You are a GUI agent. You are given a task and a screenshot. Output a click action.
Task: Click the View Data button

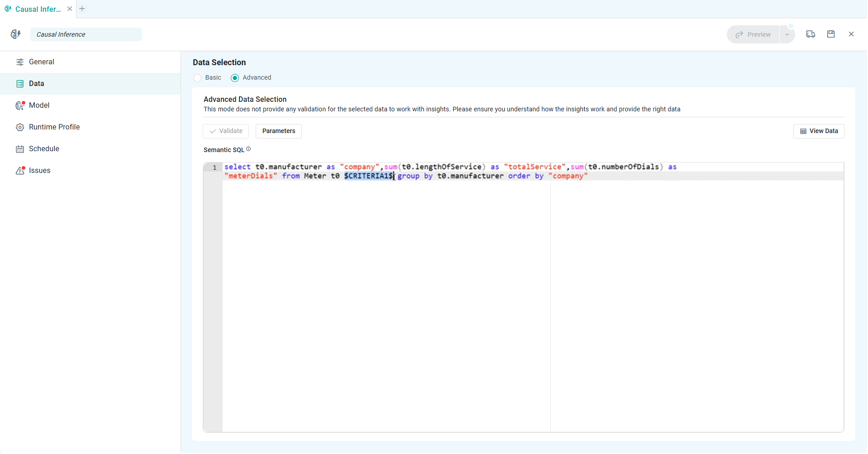click(819, 131)
